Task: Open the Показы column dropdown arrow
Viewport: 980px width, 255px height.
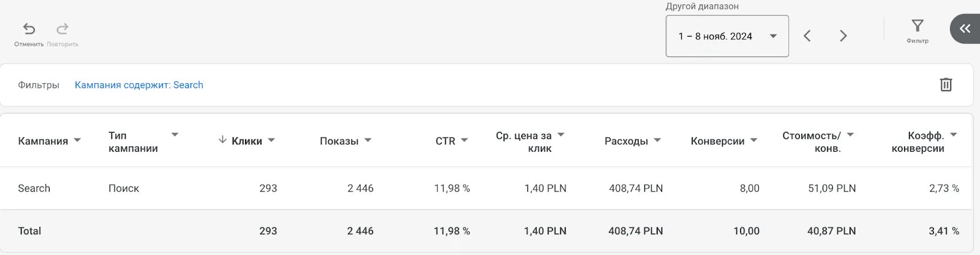Action: [368, 140]
